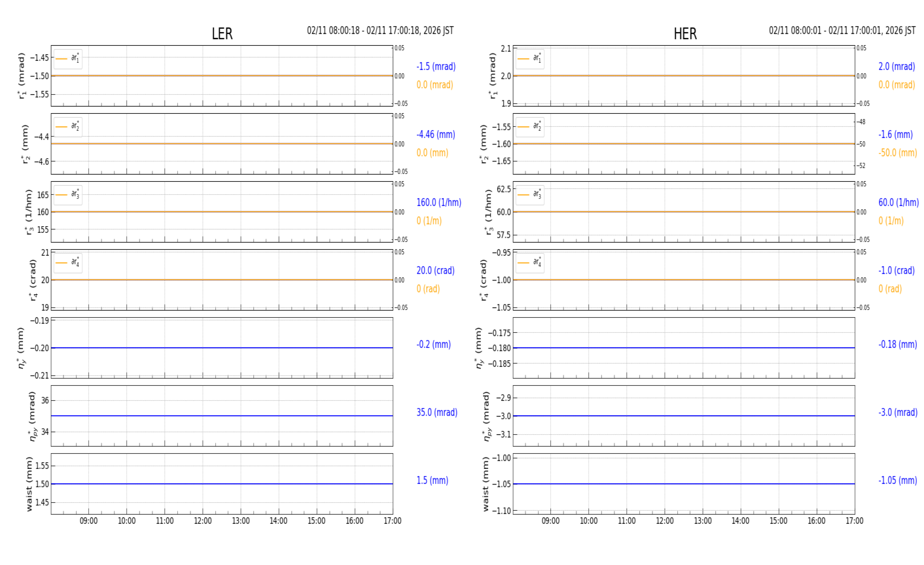Click the blue value -0.18 (mm)
Viewport: 924px width, 565px height.
(898, 345)
